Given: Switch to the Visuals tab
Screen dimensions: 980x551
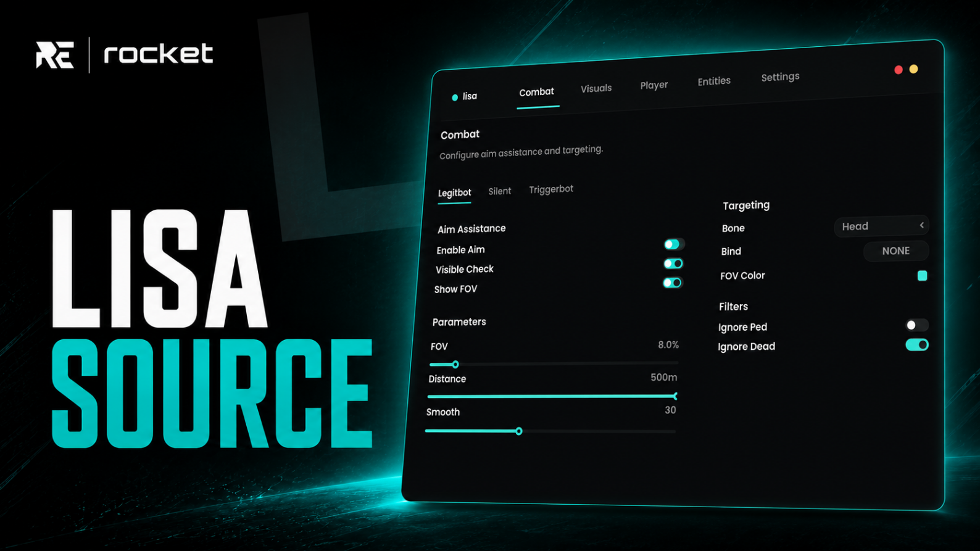Looking at the screenshot, I should pyautogui.click(x=596, y=89).
